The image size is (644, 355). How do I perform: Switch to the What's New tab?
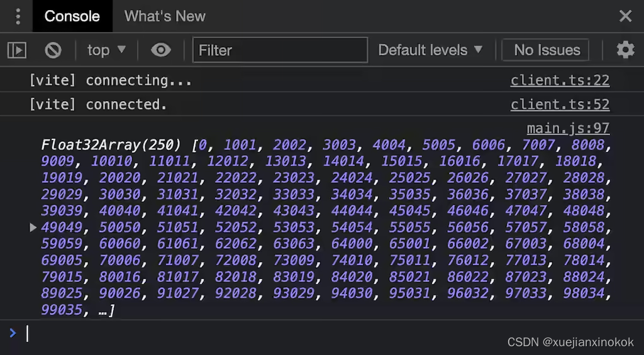tap(165, 16)
